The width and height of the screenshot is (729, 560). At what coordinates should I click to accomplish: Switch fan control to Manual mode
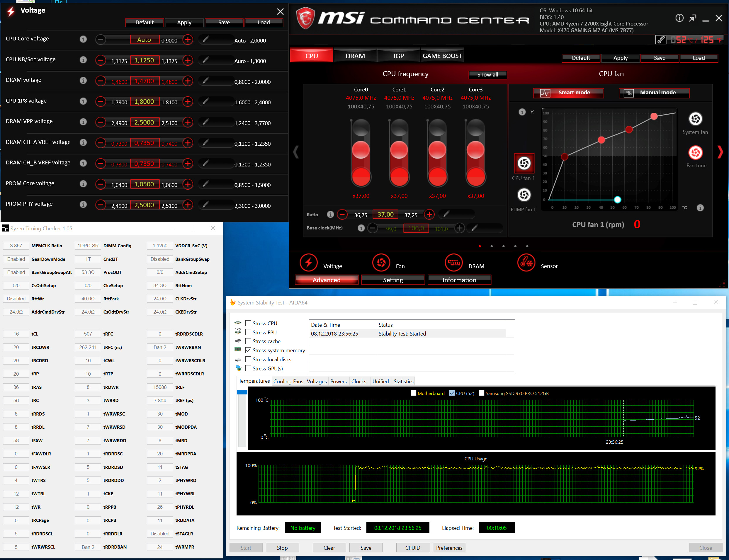tap(654, 93)
